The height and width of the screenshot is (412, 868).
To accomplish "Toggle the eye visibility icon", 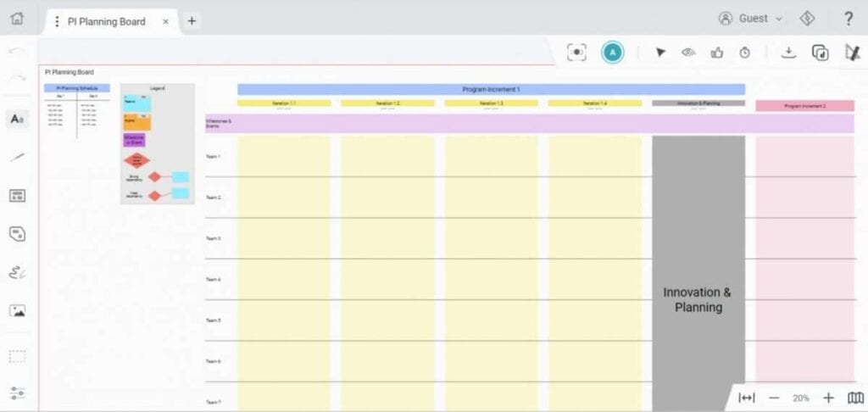I will [x=688, y=53].
